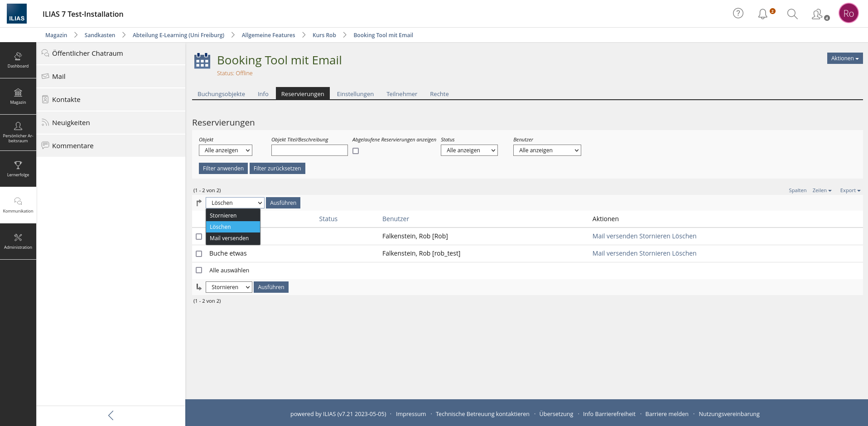
Task: Click the Filter anwenden button
Action: pyautogui.click(x=223, y=169)
